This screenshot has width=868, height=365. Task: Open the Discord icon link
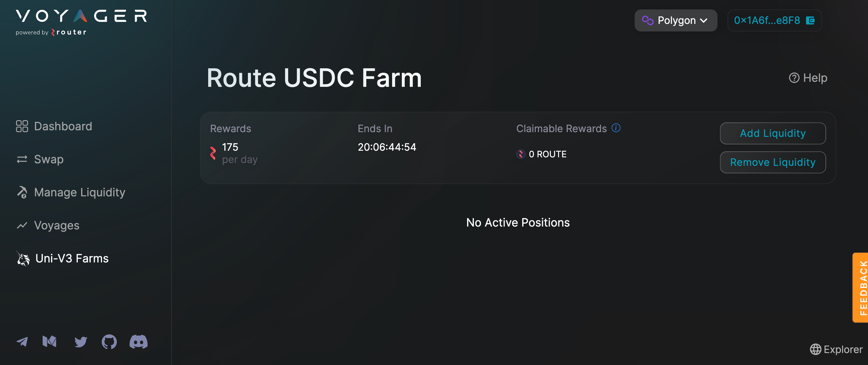pos(139,342)
